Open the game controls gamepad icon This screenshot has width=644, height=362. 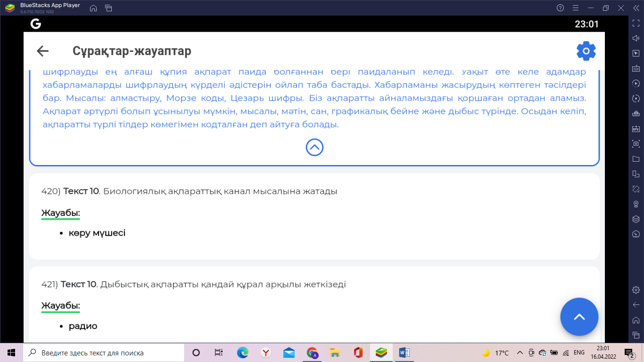point(636,114)
